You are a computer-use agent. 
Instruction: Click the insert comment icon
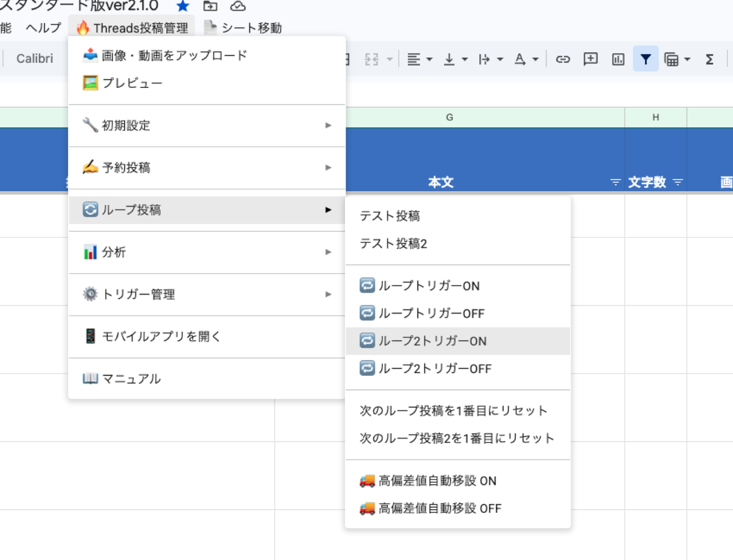coord(591,59)
